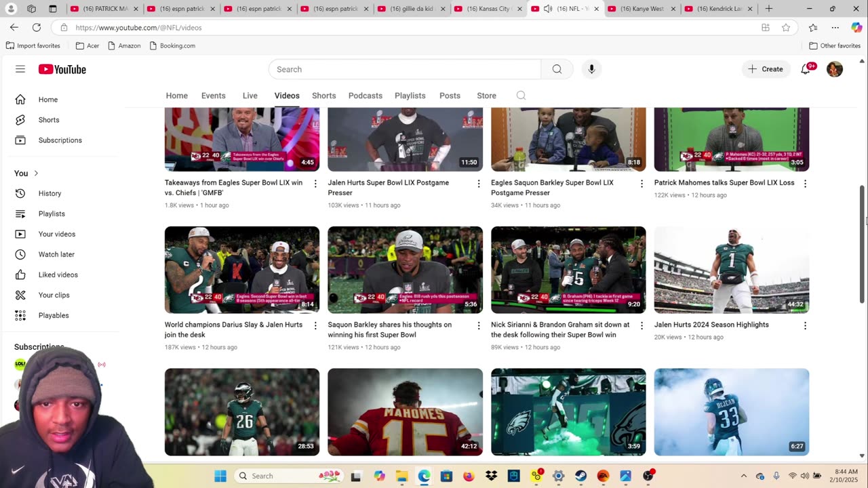The image size is (868, 488).
Task: Open Liked videos in sidebar
Action: coord(59,274)
